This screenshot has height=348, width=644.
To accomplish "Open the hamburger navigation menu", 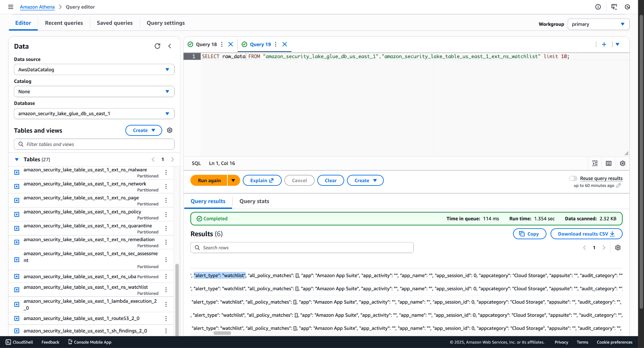I will click(11, 7).
